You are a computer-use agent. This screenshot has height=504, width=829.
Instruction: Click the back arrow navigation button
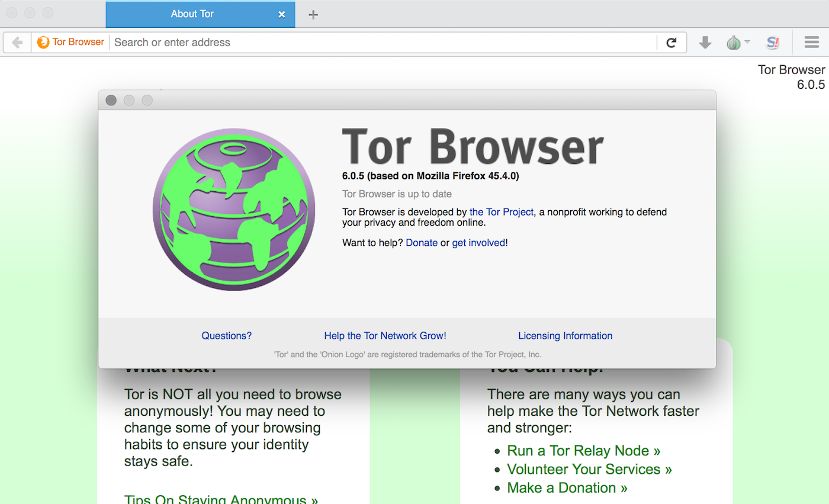[17, 43]
